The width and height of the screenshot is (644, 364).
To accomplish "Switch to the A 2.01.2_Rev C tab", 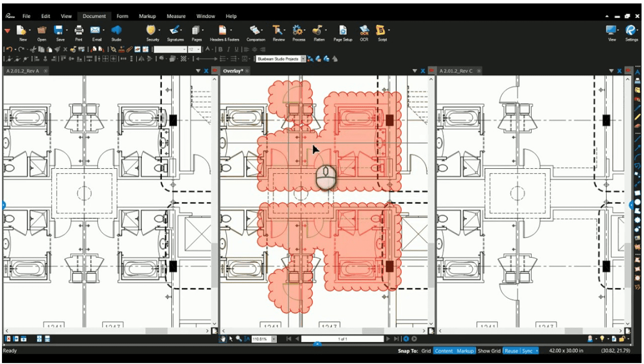I will 456,71.
